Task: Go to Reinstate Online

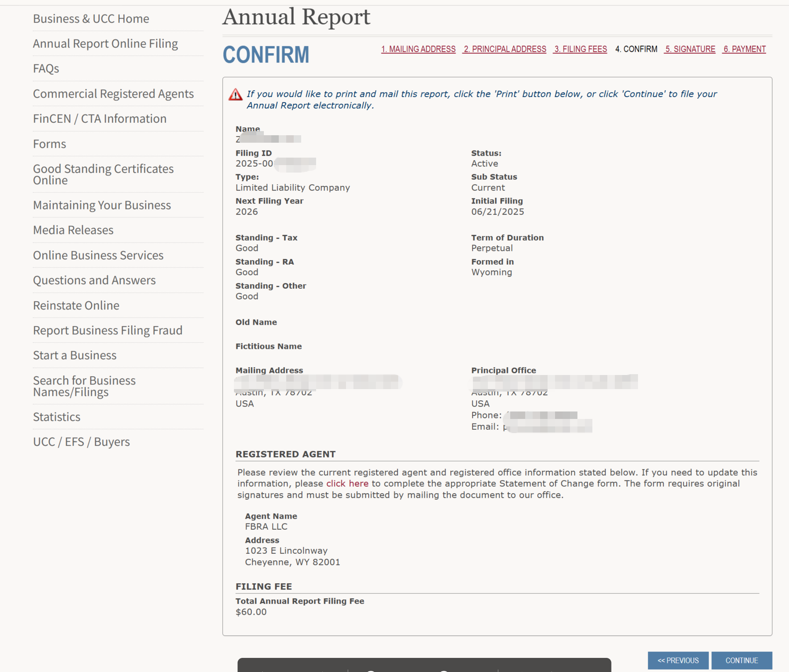Action: click(x=76, y=305)
